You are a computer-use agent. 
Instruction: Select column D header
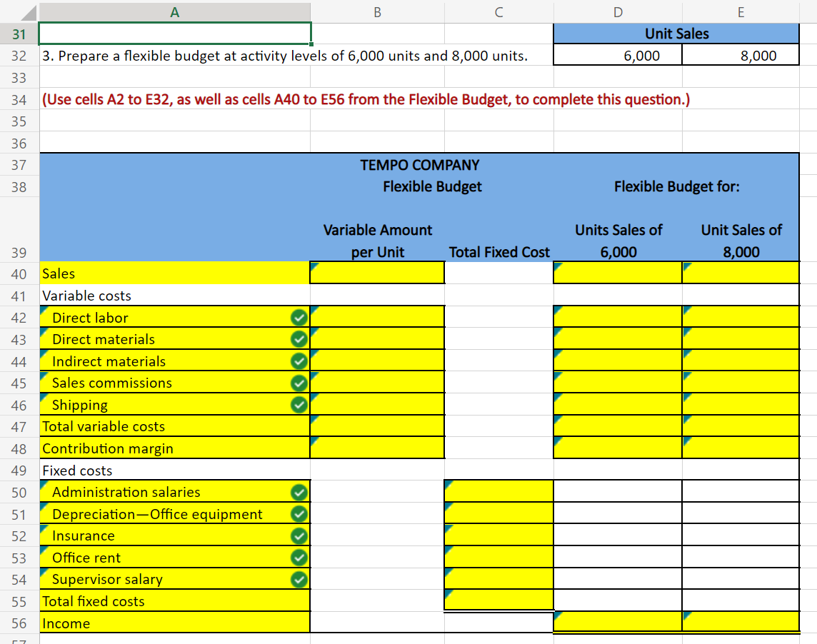(618, 11)
